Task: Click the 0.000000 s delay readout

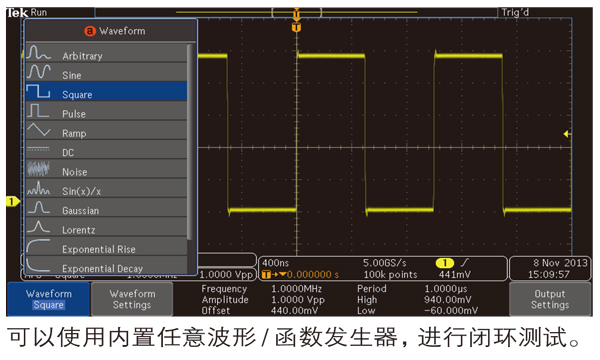Action: 313,275
